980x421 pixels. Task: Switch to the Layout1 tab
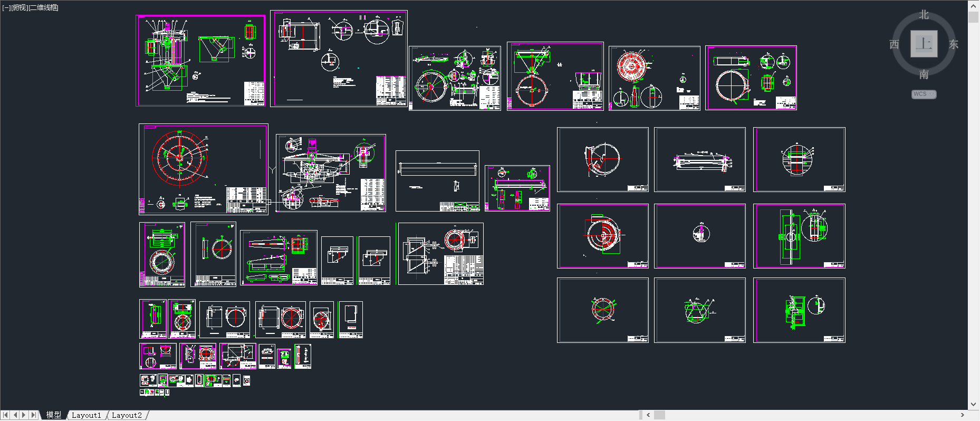click(x=86, y=415)
